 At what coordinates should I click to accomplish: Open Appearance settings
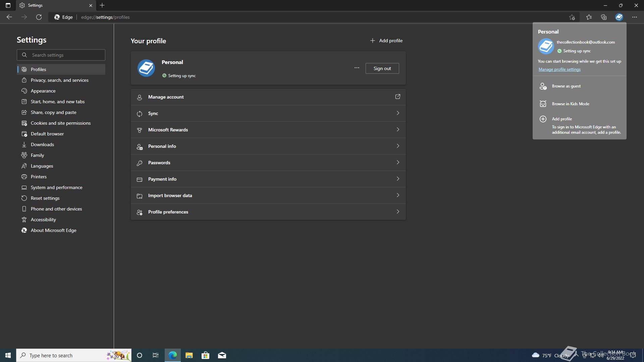(61, 91)
